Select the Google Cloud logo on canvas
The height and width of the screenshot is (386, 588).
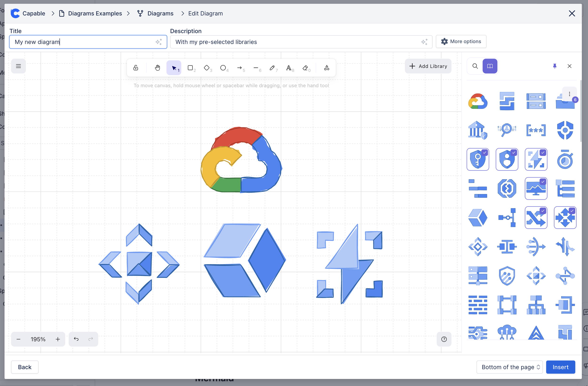[x=241, y=159]
